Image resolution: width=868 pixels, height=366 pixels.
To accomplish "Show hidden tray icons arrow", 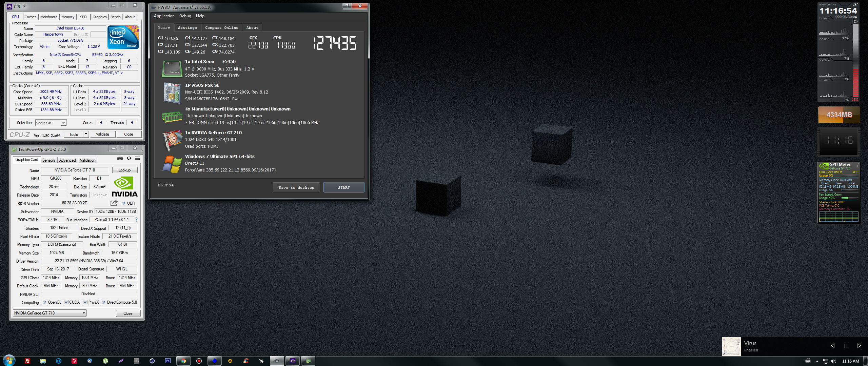I will point(817,361).
